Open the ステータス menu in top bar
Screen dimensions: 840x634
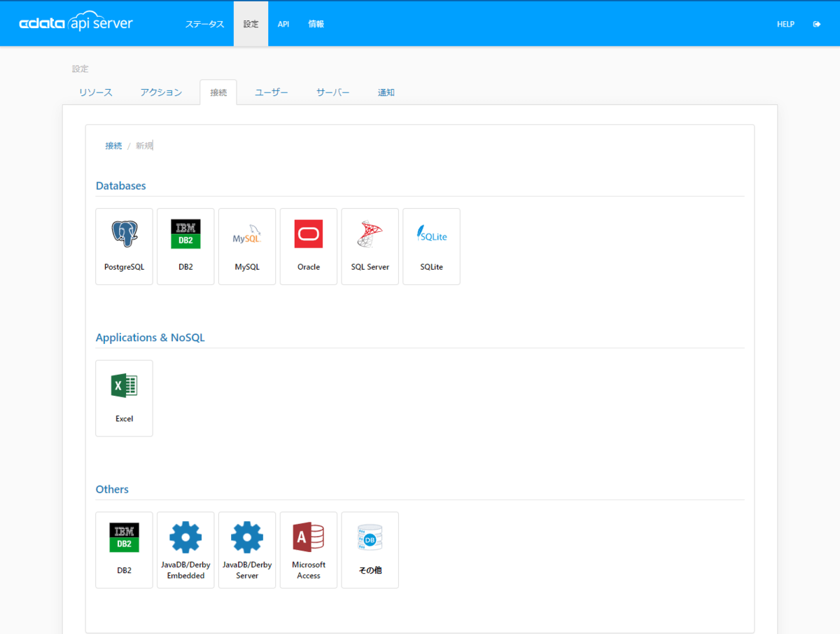[204, 24]
